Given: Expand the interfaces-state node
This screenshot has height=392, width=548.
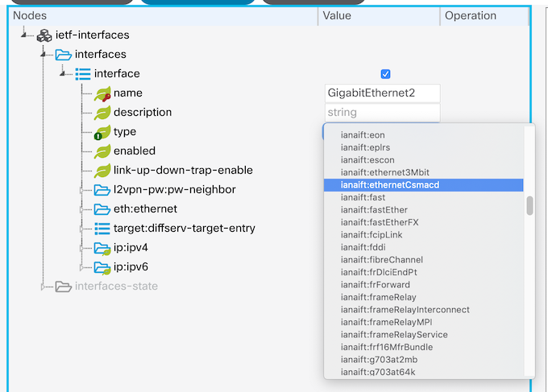Looking at the screenshot, I should [x=43, y=287].
